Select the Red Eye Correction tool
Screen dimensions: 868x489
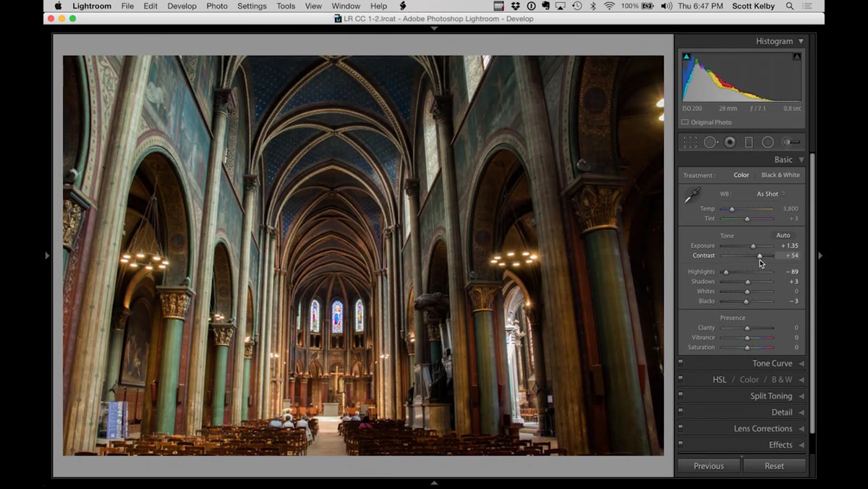point(730,143)
